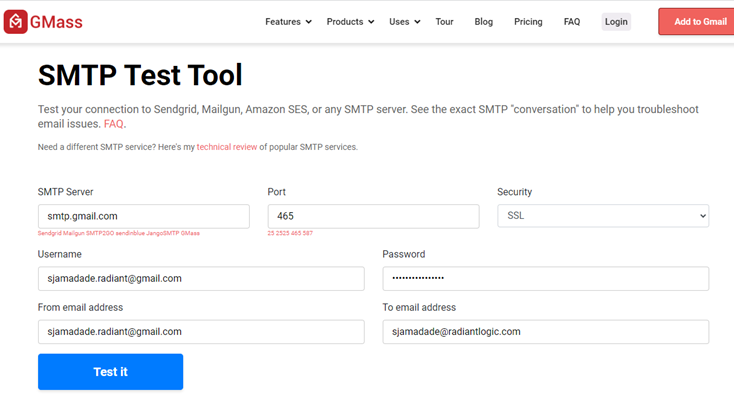This screenshot has height=399, width=734.
Task: Follow the technical review link
Action: pos(227,147)
